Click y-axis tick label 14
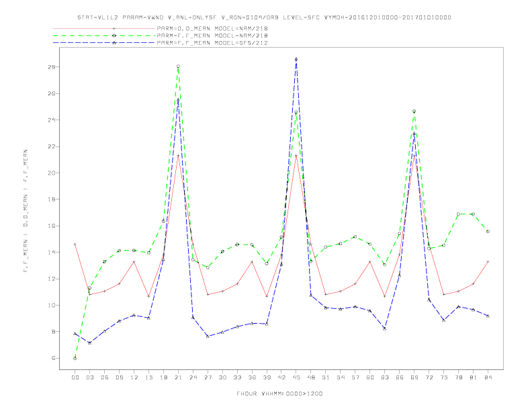 [x=52, y=253]
